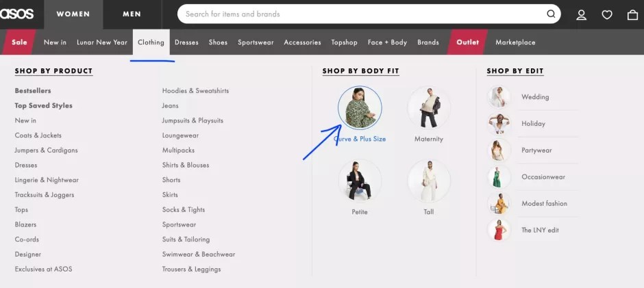Open the Blazers link
Screen dimensions: 644x288
pyautogui.click(x=25, y=224)
